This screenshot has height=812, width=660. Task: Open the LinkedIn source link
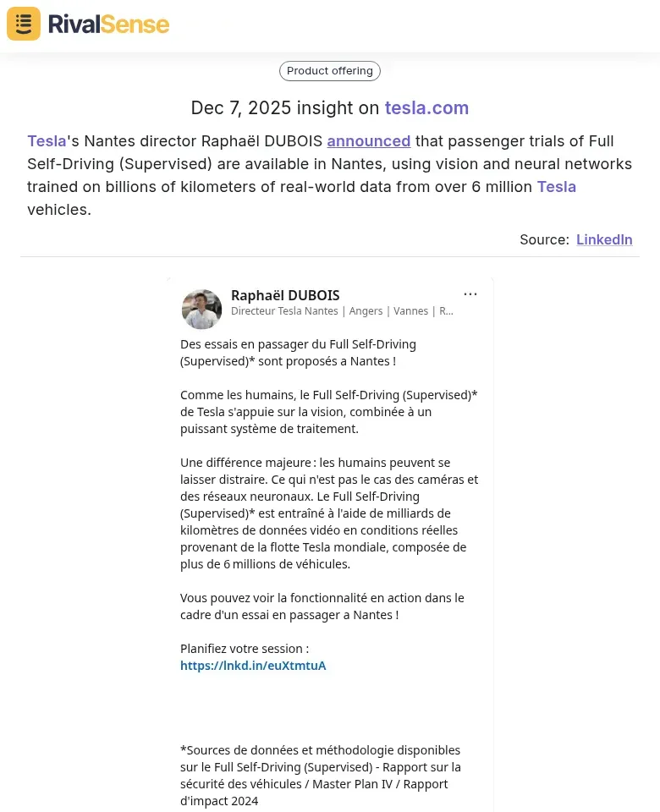604,239
